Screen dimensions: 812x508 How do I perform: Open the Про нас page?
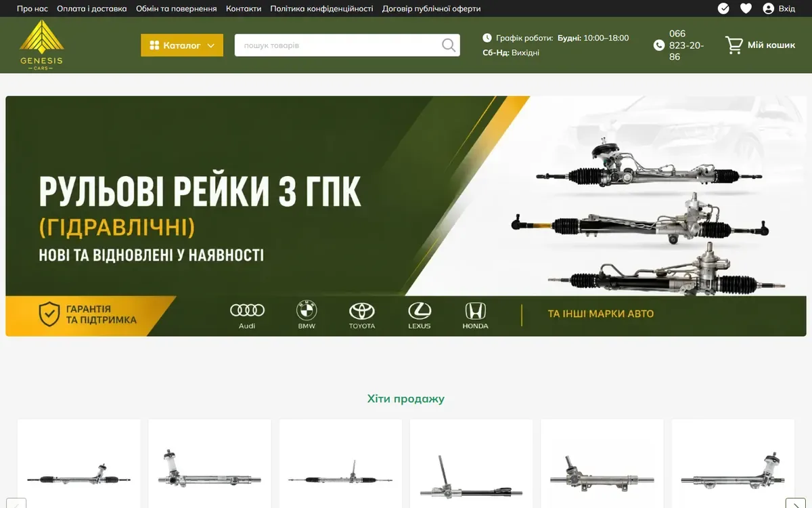(x=32, y=9)
